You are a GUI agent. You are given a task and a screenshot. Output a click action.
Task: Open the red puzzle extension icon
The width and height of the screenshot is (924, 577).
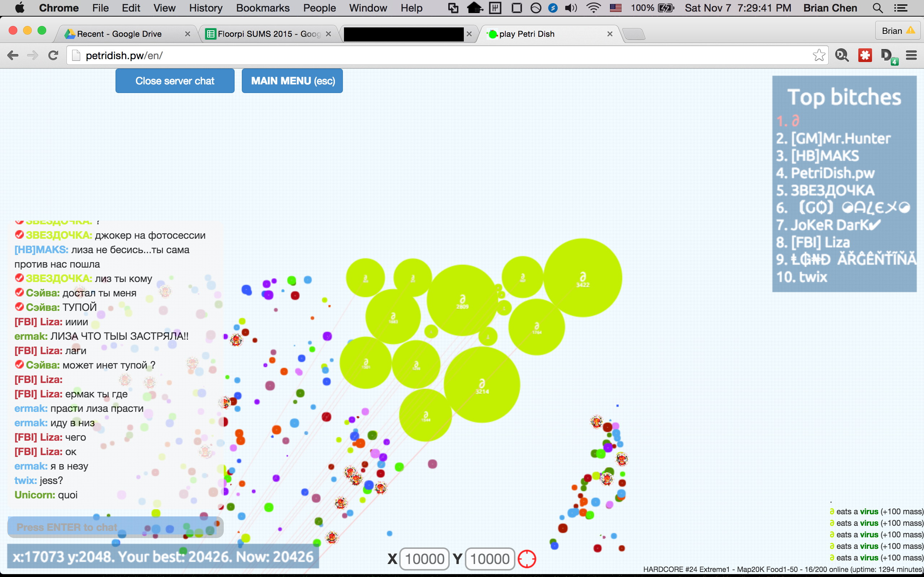click(x=865, y=55)
